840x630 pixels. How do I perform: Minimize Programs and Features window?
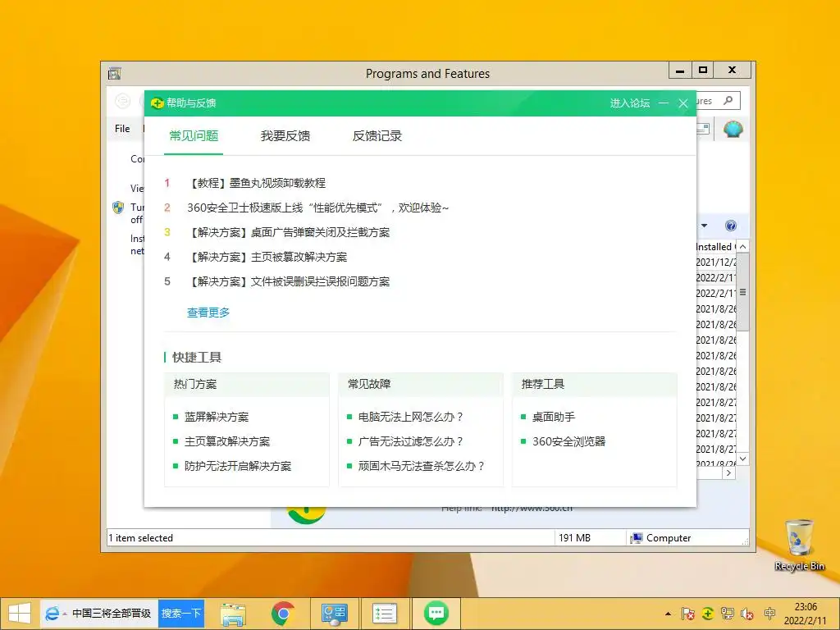[680, 71]
